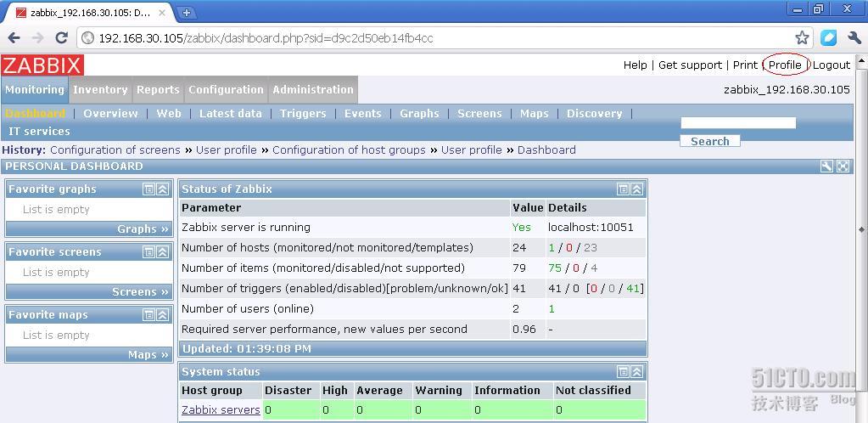Focus the search input field
This screenshot has width=868, height=423.
(738, 122)
